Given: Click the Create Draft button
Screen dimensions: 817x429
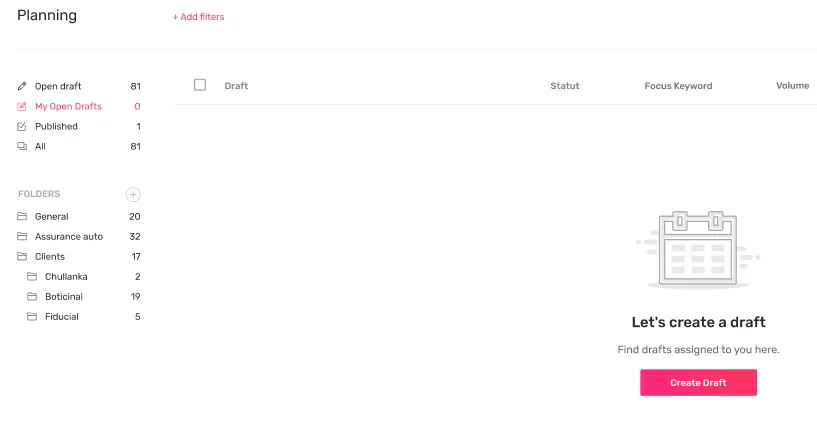Looking at the screenshot, I should pyautogui.click(x=698, y=383).
